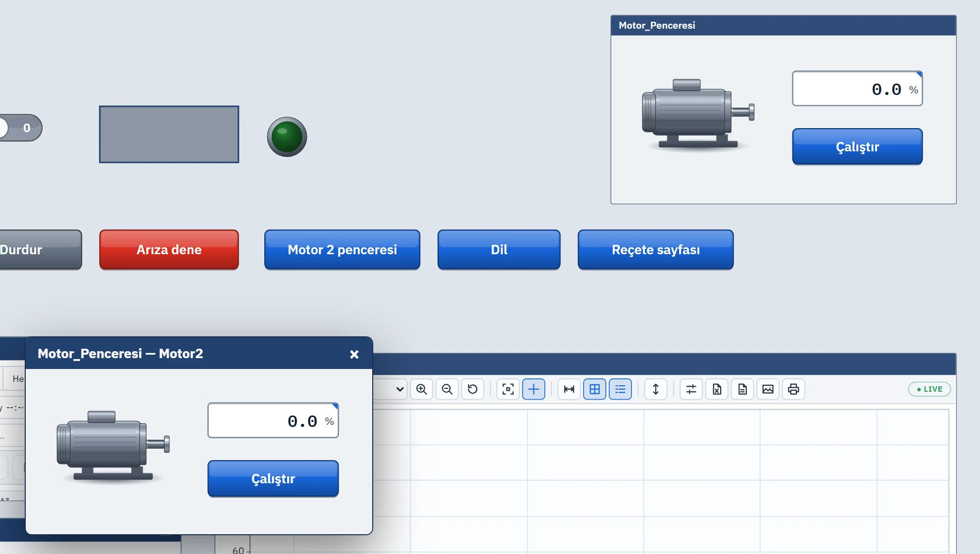Print the trend chart

[x=793, y=389]
